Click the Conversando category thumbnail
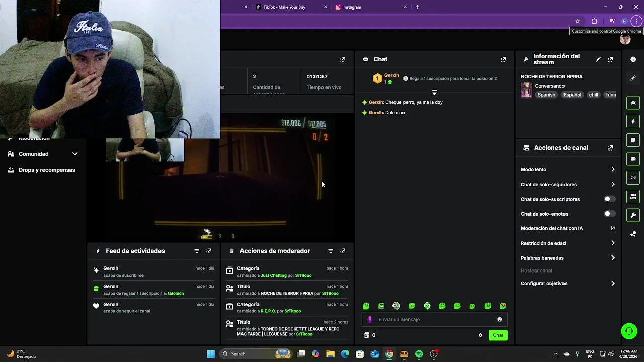This screenshot has width=644, height=362. [x=526, y=90]
